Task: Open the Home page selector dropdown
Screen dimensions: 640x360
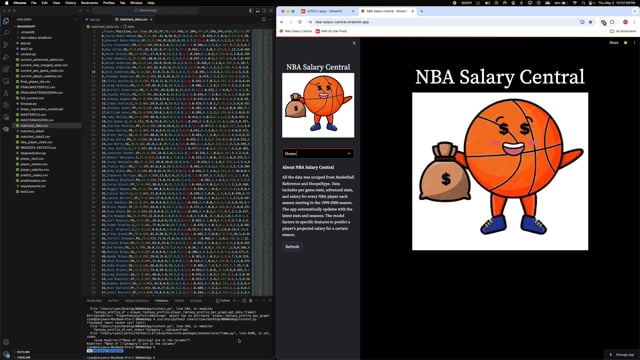Action: click(x=318, y=153)
